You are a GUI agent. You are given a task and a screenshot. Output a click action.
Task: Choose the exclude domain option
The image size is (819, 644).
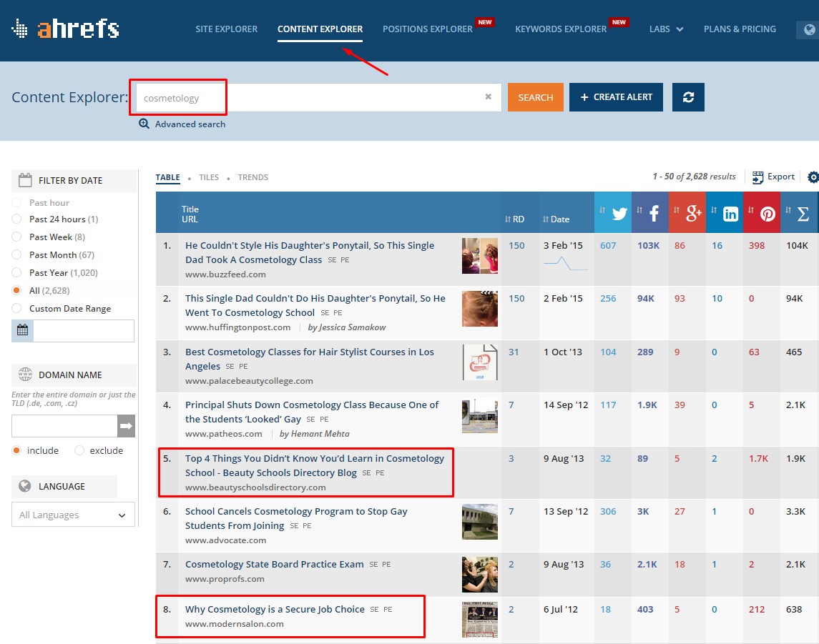click(79, 450)
